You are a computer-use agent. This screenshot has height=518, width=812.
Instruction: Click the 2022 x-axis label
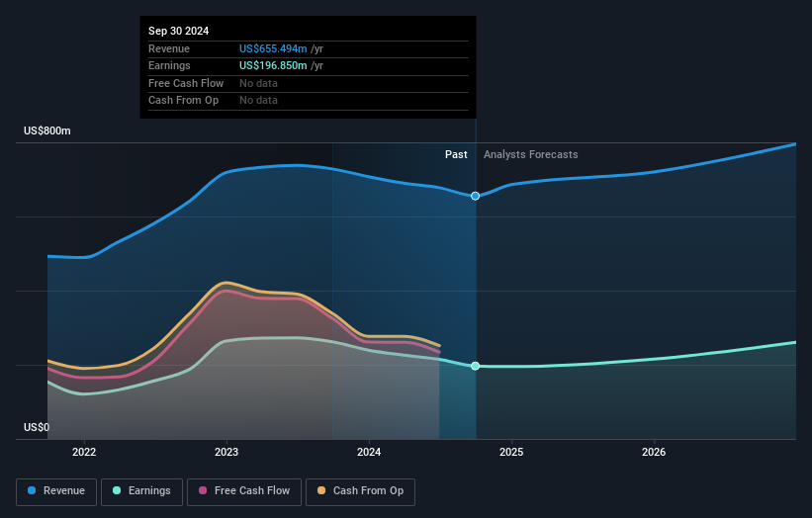point(84,452)
